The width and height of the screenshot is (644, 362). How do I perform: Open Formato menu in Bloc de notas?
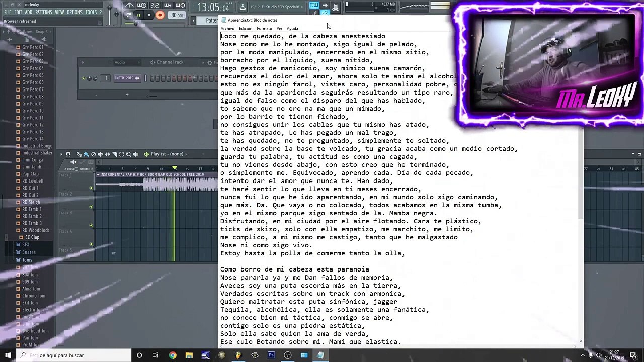pos(264,28)
